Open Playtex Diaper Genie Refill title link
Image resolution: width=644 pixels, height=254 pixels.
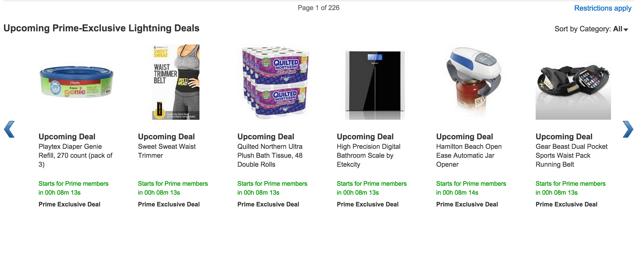pos(75,155)
